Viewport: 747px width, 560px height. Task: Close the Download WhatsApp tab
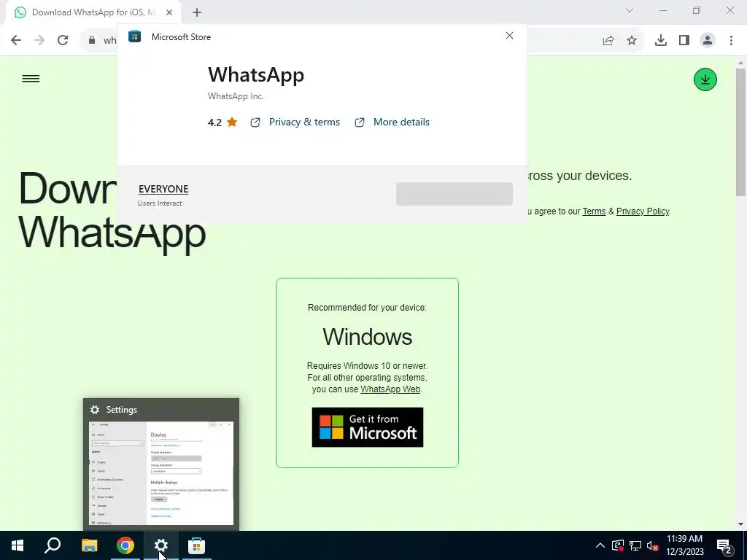coord(169,12)
